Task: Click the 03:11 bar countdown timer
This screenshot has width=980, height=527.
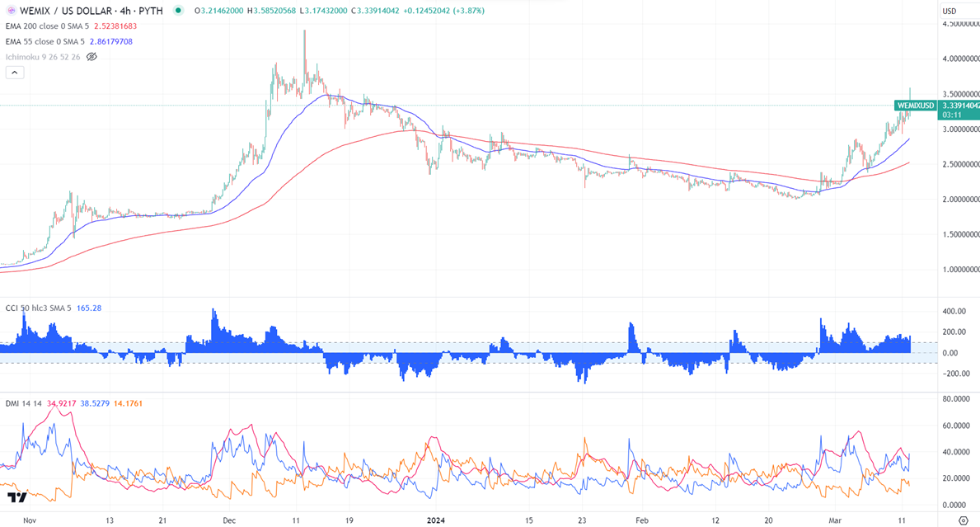Action: 952,115
